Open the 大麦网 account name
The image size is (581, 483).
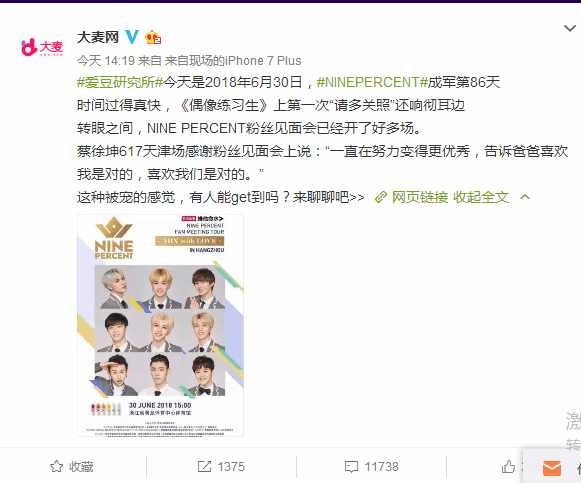pos(98,37)
